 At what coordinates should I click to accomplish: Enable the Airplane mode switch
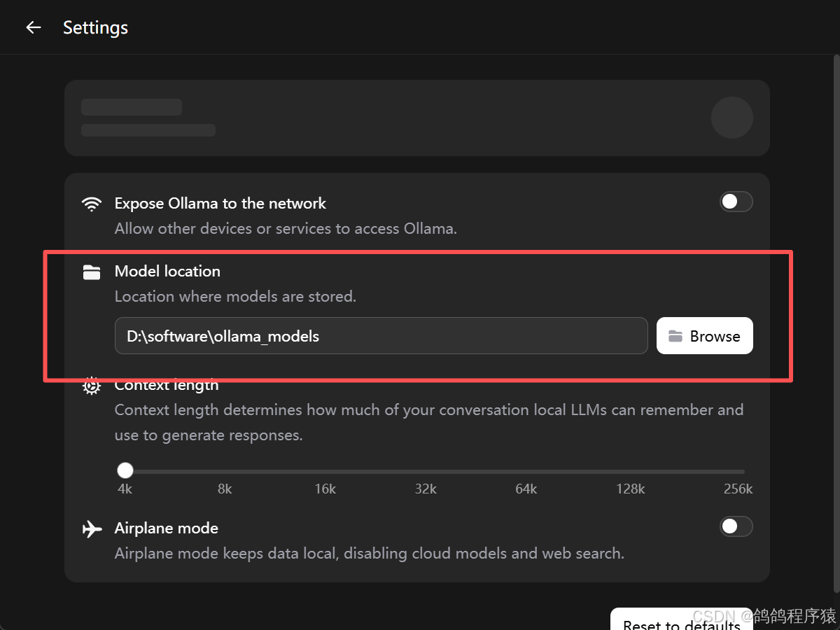coord(736,526)
